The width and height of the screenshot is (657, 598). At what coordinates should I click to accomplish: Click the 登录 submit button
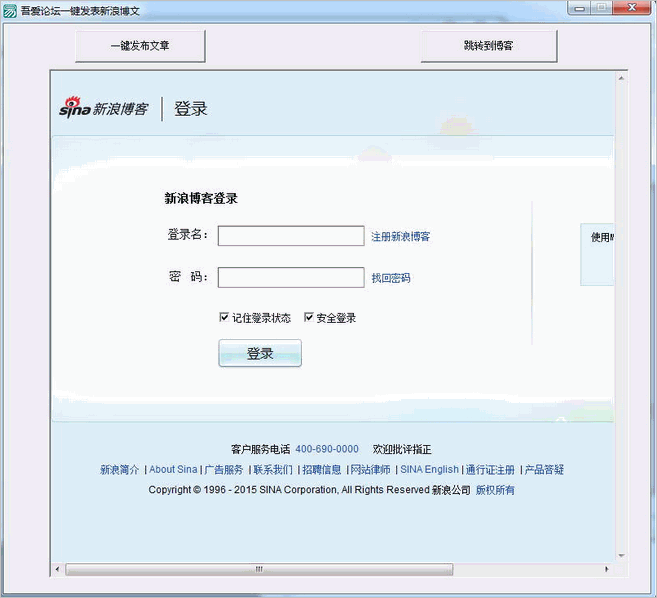click(x=260, y=353)
